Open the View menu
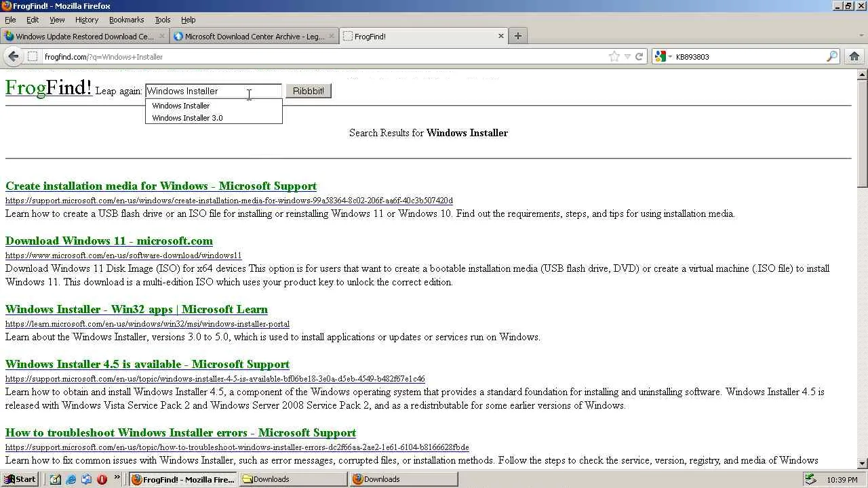Image resolution: width=868 pixels, height=488 pixels. coord(57,20)
